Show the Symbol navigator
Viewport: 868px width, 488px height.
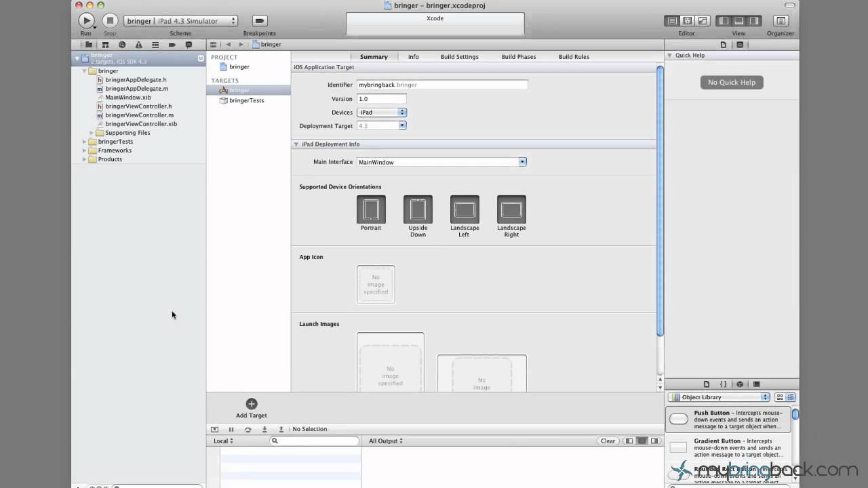(105, 45)
